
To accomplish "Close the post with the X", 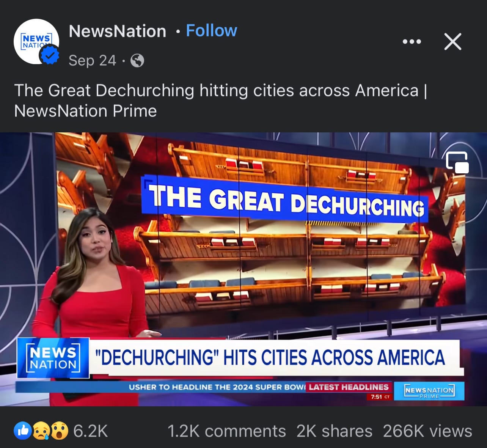I will [453, 41].
